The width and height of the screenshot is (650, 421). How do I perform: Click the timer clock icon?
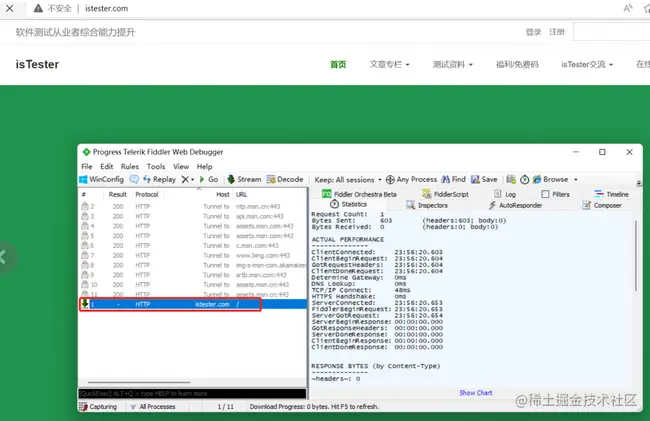tap(524, 179)
